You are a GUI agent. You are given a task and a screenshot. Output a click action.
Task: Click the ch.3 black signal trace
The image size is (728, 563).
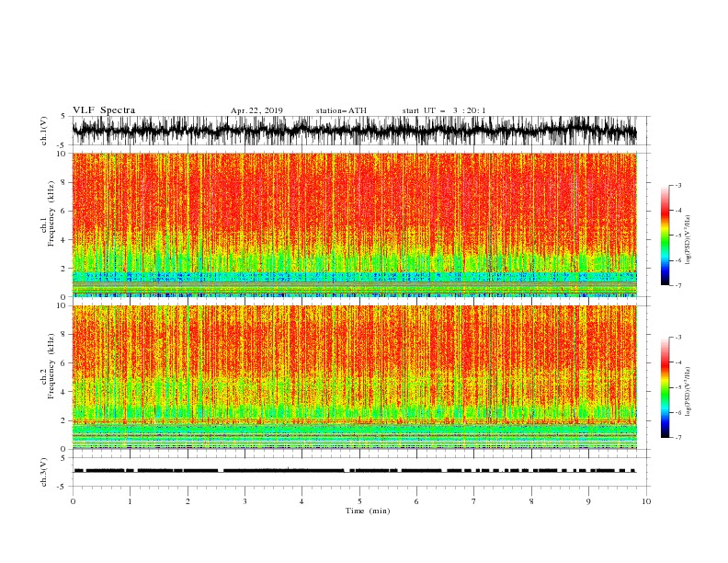[x=354, y=471]
